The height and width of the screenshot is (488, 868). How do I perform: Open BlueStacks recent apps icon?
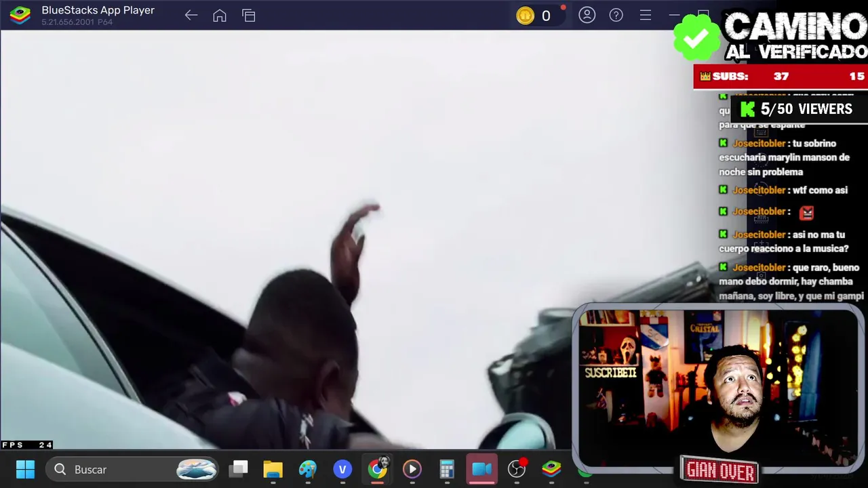249,16
